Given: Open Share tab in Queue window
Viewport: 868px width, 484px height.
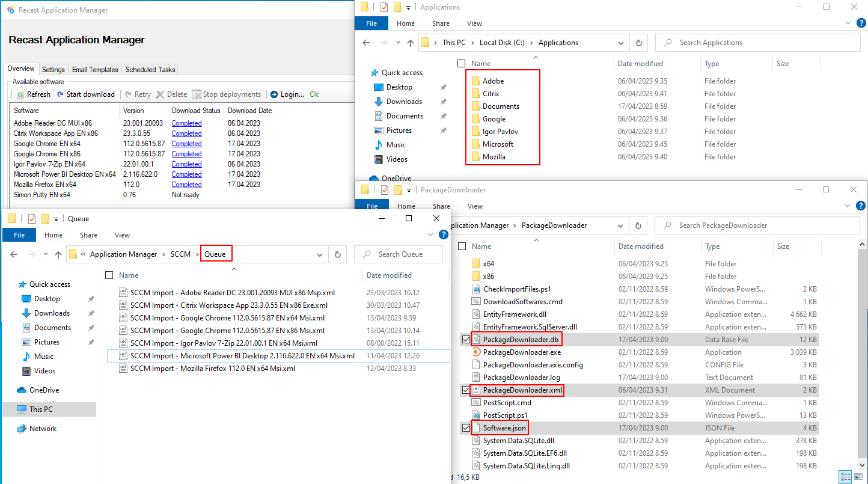Looking at the screenshot, I should tap(88, 235).
